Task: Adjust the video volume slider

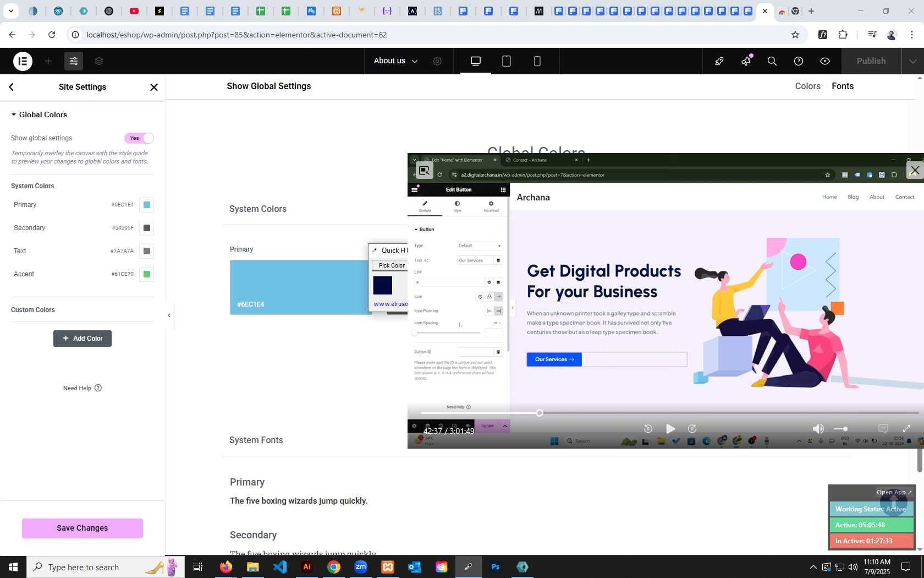Action: [x=842, y=428]
